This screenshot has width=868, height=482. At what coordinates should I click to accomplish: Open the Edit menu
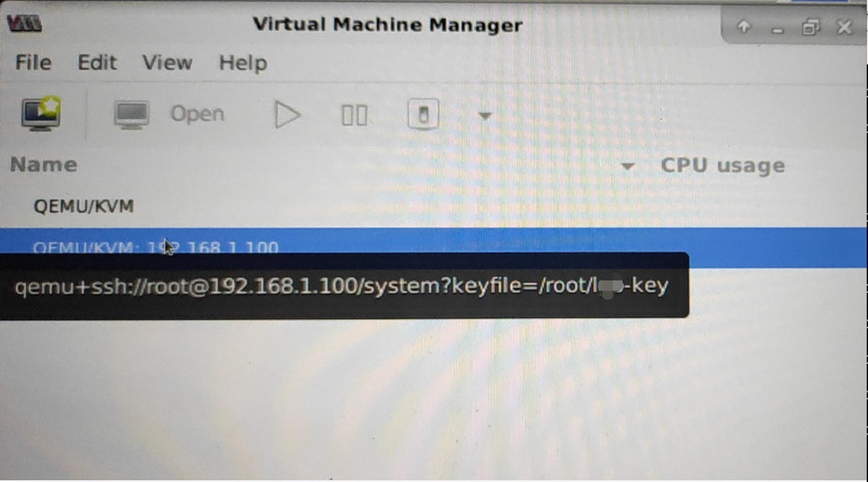click(x=97, y=62)
